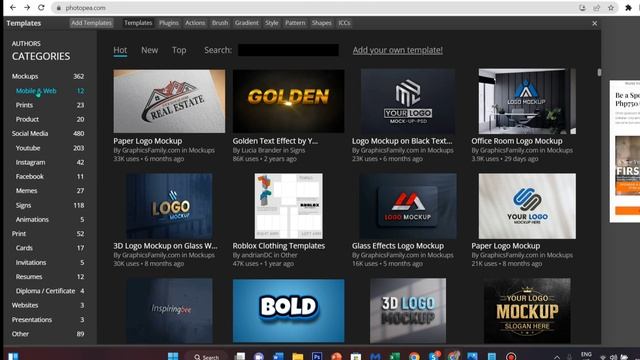Select the Signs subcategory
640x360 pixels.
(x=49, y=205)
